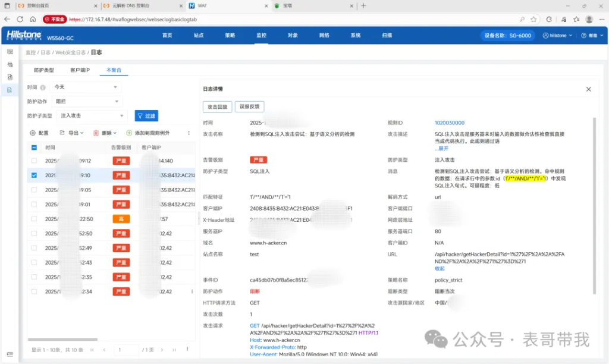Open the 时间 dropdown showing 今天

coord(86,87)
